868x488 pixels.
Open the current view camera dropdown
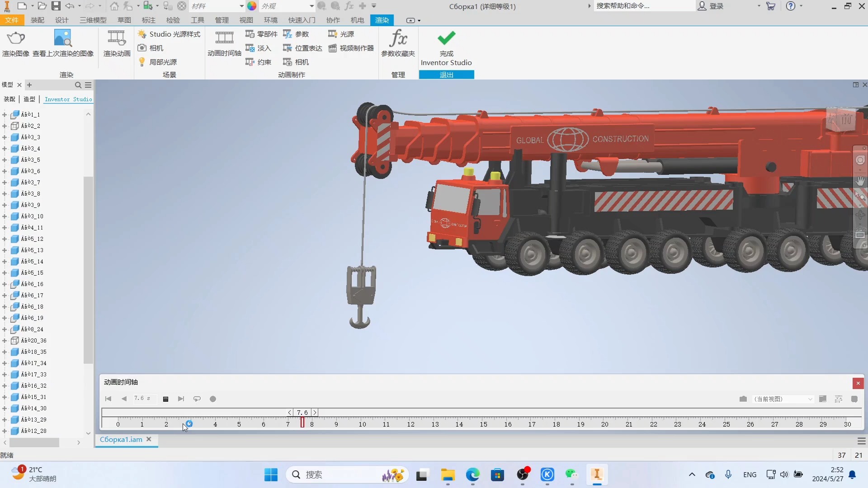(810, 399)
